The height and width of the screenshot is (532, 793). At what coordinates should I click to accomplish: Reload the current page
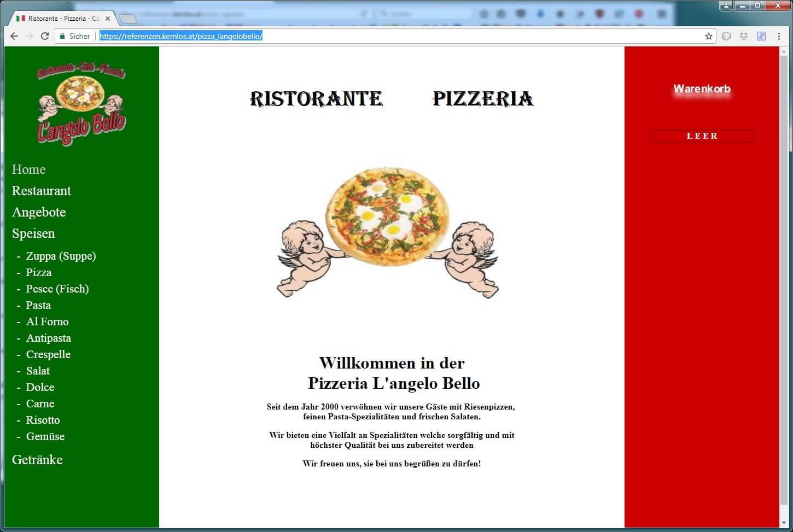click(45, 36)
